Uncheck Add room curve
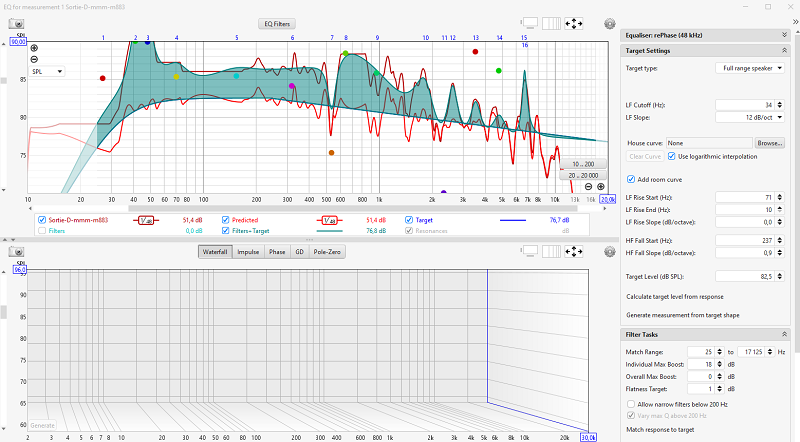This screenshot has height=442, width=800. (x=631, y=179)
